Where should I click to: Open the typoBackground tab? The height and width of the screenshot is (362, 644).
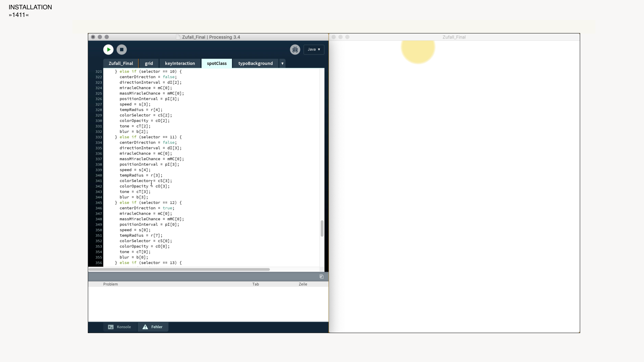[x=255, y=63]
